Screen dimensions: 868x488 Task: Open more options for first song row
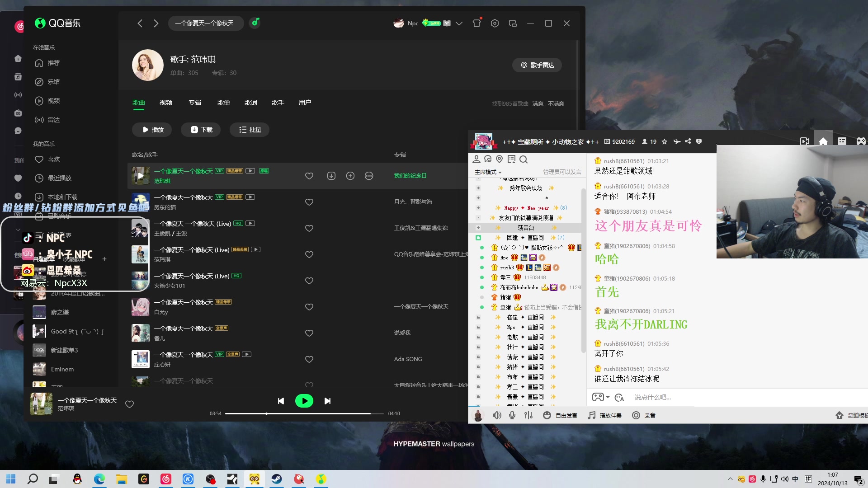(x=369, y=176)
